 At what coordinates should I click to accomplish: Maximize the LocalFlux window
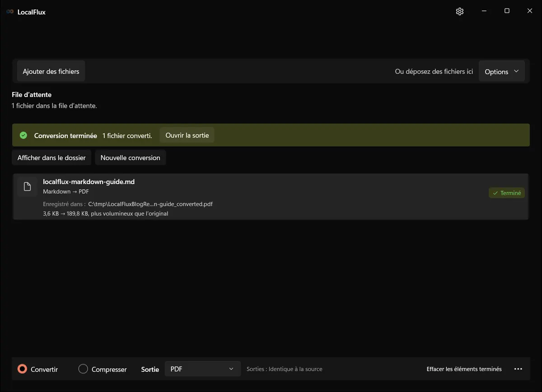pyautogui.click(x=507, y=11)
